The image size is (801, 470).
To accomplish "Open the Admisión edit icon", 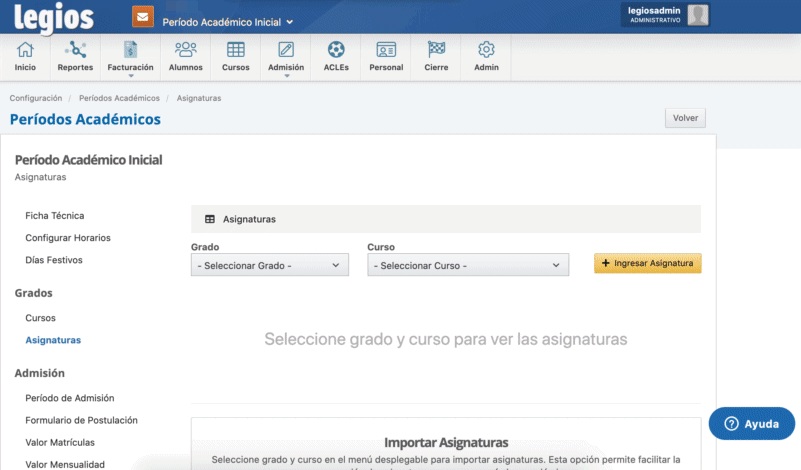I will click(286, 50).
